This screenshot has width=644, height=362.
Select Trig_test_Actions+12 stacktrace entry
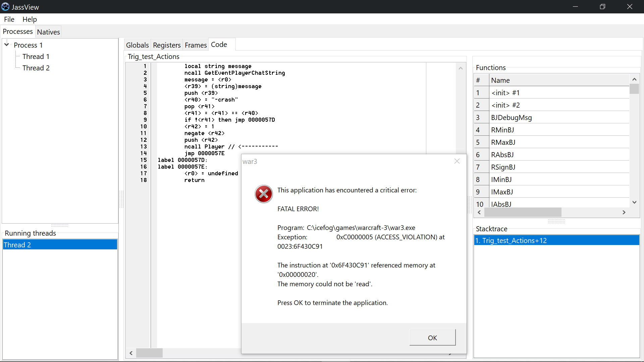[514, 240]
